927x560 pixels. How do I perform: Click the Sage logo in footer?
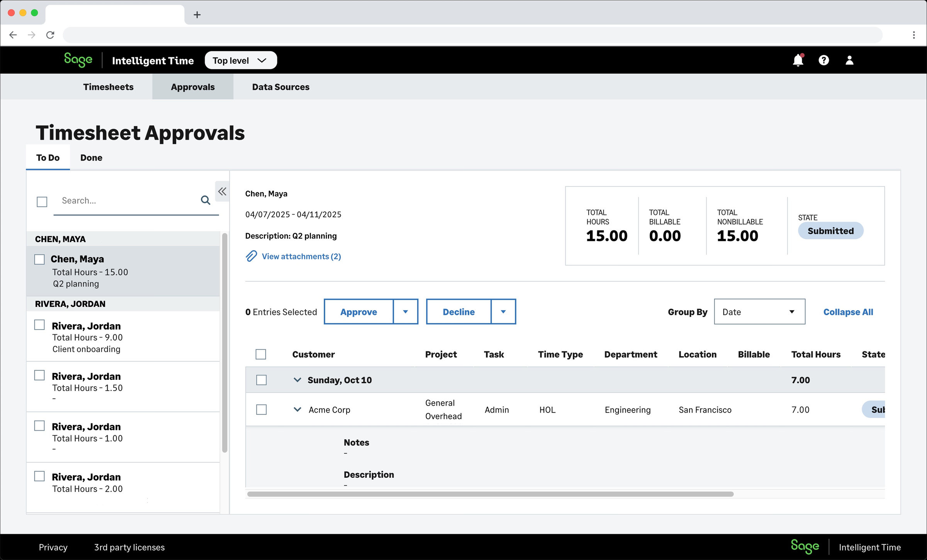(805, 546)
